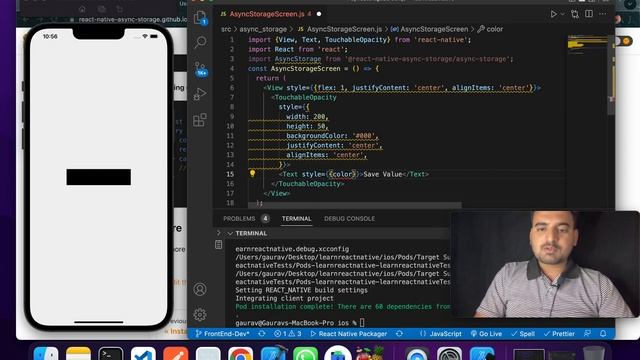The height and width of the screenshot is (360, 640).
Task: Click React Native Packager in status bar
Action: (x=349, y=334)
